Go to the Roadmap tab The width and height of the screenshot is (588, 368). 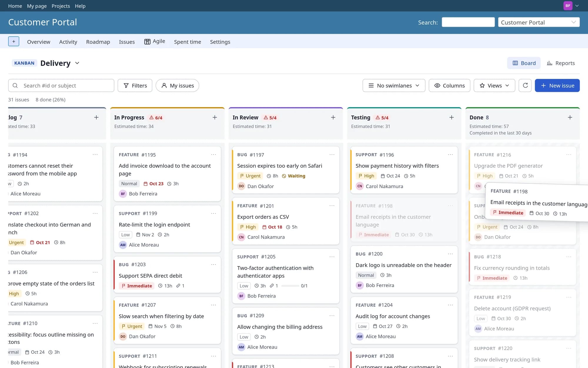[98, 42]
